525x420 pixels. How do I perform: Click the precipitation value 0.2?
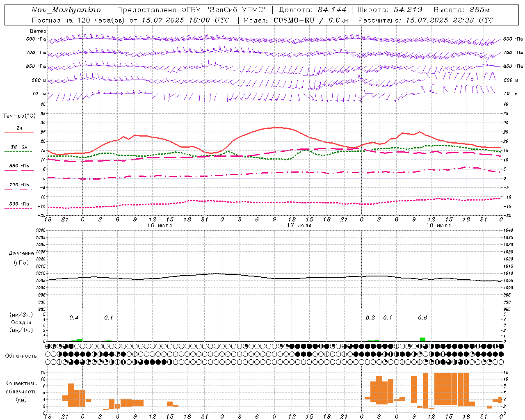[370, 317]
